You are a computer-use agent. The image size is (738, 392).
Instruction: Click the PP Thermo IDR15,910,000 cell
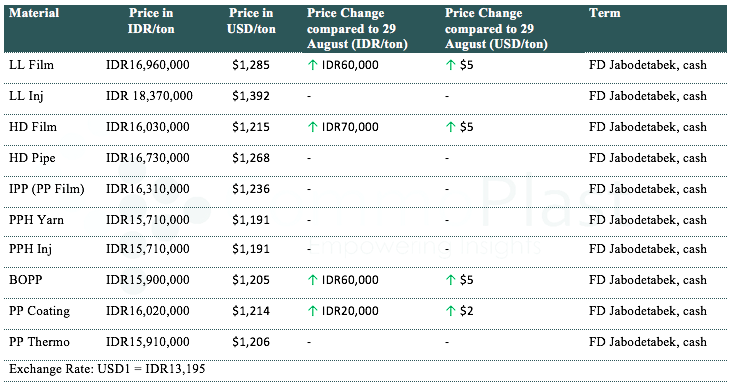coord(148,342)
